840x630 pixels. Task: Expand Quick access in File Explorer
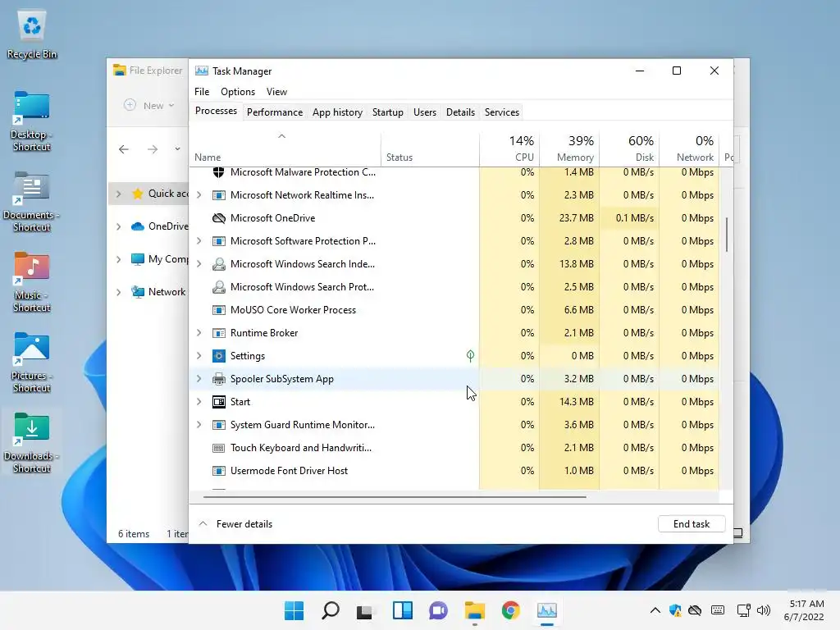point(118,194)
